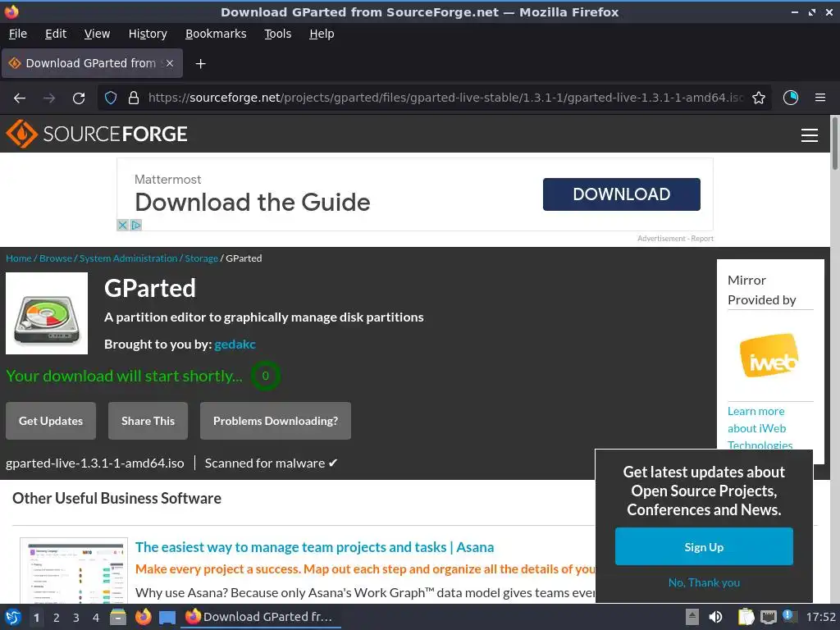Show site security padlock info
Screen dimensions: 840x630
[134, 98]
